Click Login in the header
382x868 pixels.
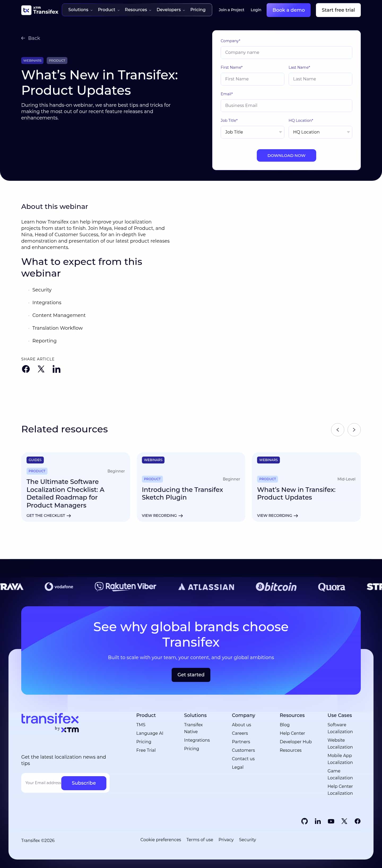[256, 10]
